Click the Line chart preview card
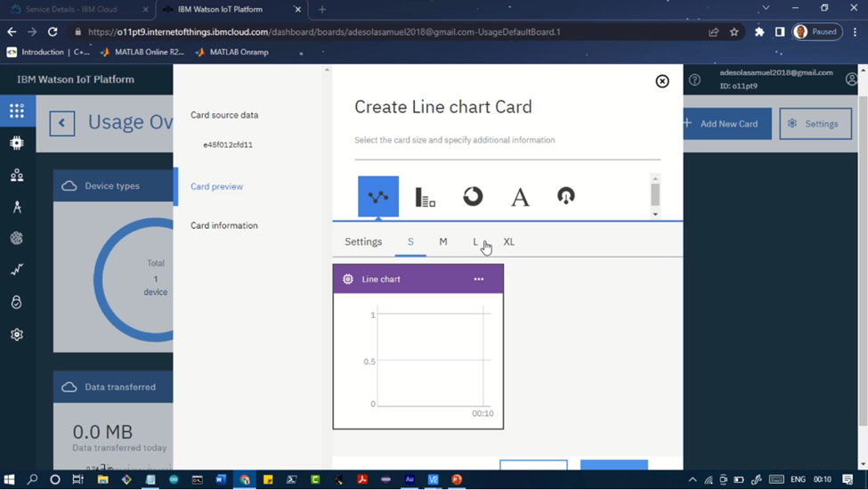Viewport: 868px width, 490px height. pyautogui.click(x=418, y=347)
